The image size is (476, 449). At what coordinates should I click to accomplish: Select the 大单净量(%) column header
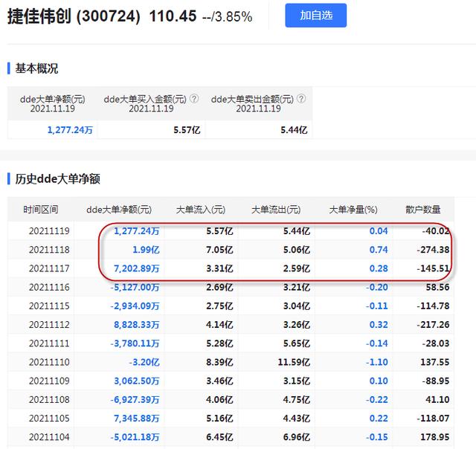353,210
